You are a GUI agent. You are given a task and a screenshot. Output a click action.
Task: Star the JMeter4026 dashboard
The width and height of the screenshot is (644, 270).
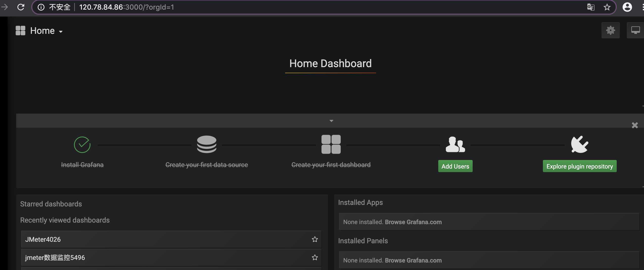[x=315, y=239]
